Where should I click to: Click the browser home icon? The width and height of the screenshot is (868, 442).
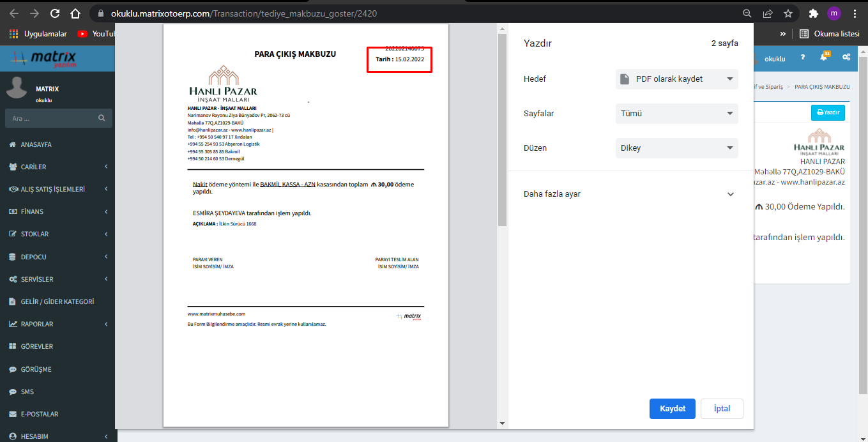tap(75, 13)
